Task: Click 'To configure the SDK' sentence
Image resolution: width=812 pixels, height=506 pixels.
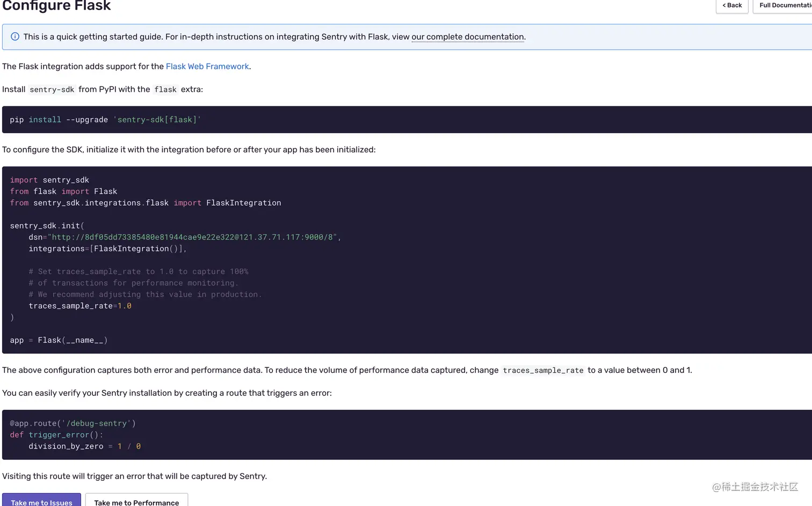Action: click(189, 149)
